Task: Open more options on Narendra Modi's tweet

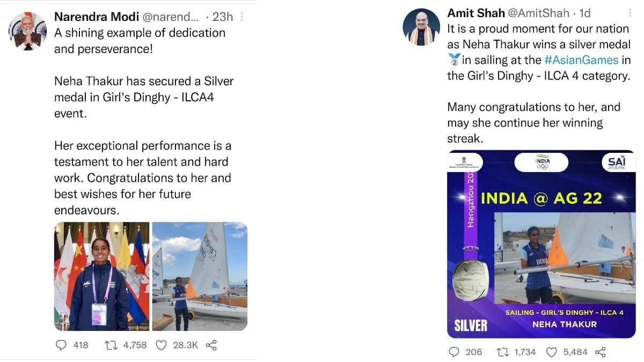Action: tap(241, 17)
